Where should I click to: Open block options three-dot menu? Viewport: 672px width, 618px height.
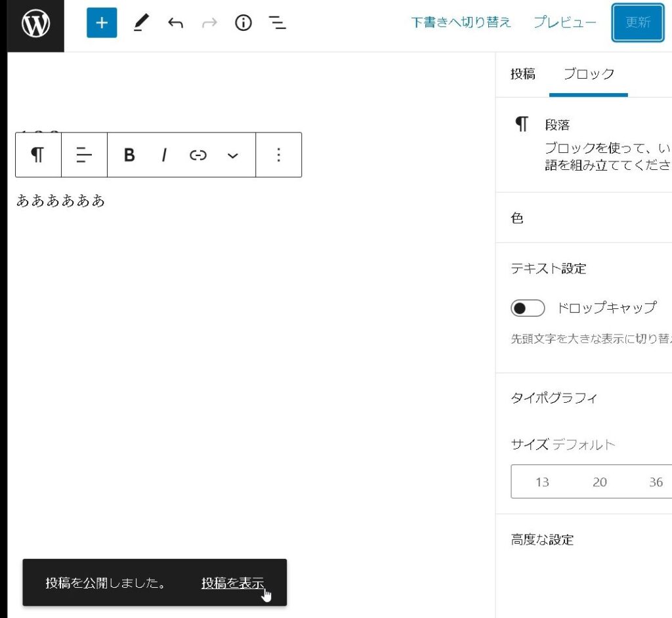(278, 155)
